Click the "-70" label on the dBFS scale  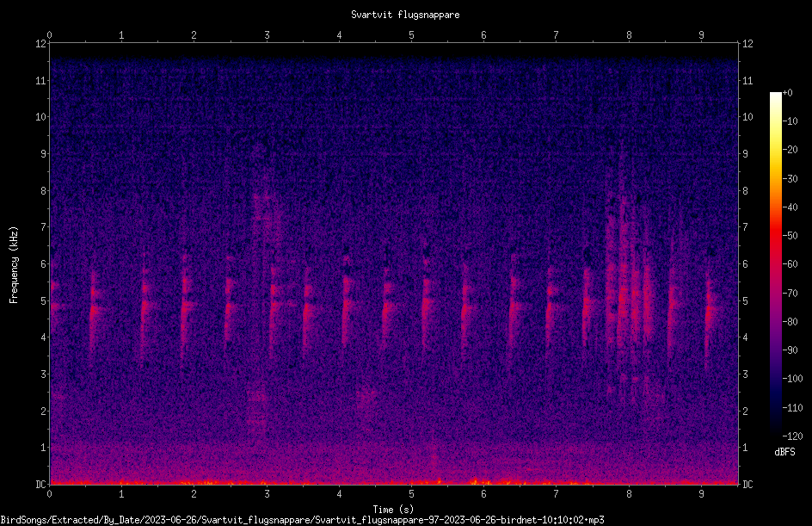tap(790, 293)
